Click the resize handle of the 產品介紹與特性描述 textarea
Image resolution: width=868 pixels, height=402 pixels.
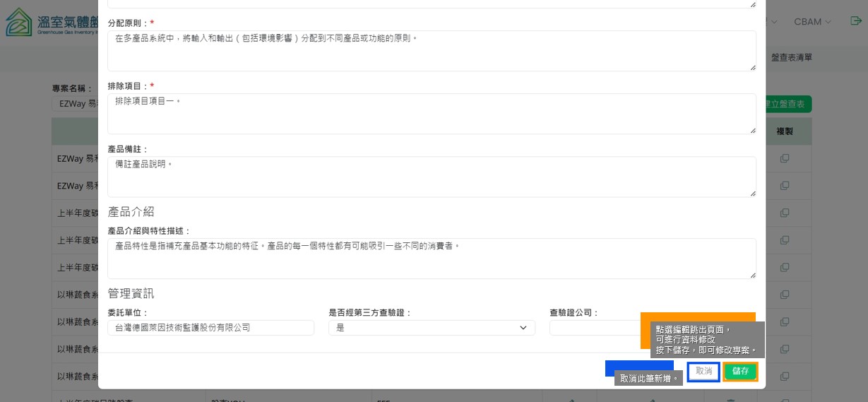(752, 275)
